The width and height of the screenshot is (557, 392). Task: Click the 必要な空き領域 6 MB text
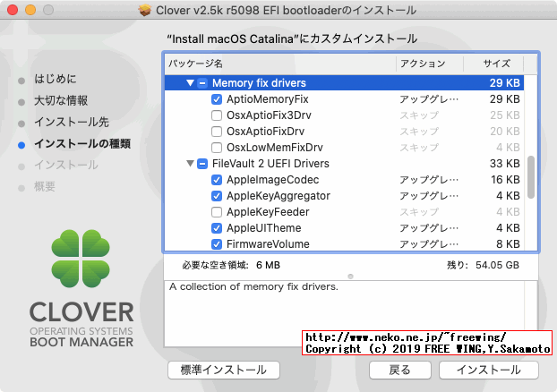[x=231, y=265]
